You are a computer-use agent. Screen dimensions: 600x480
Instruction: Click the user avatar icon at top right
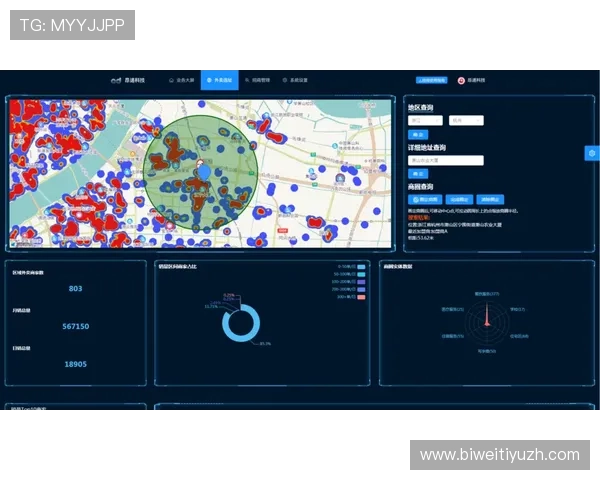(461, 80)
